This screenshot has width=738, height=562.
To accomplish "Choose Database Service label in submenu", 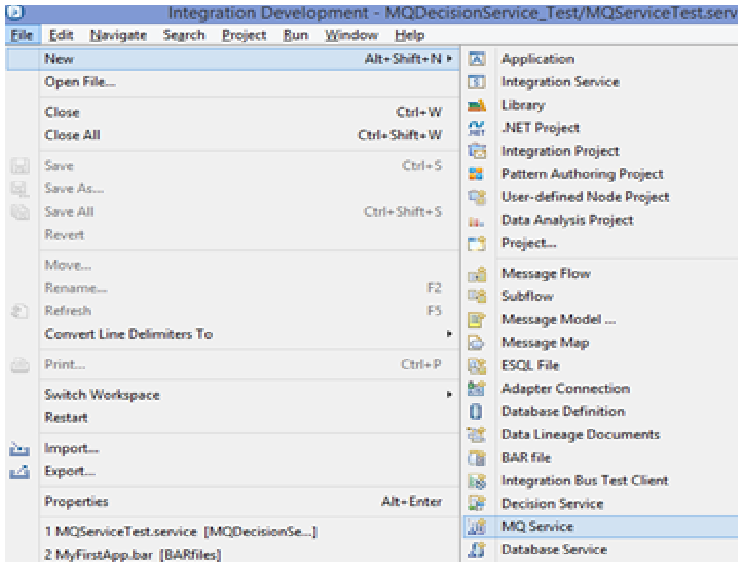I will pos(554,550).
